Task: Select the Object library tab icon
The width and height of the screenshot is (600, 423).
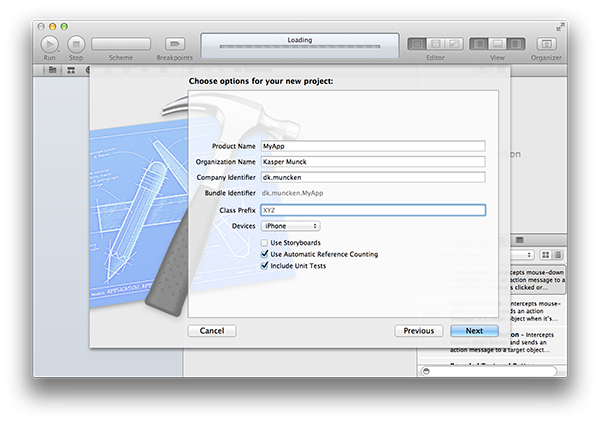Action: tap(519, 240)
